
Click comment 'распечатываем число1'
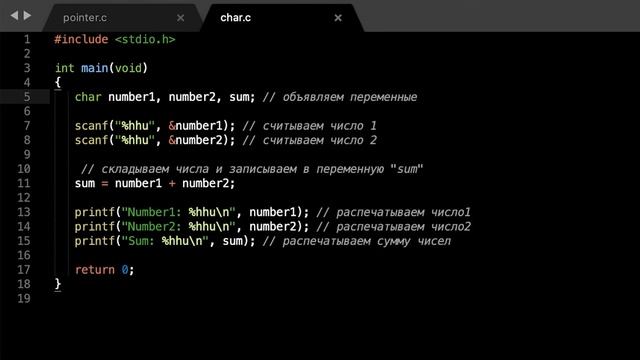(403, 212)
